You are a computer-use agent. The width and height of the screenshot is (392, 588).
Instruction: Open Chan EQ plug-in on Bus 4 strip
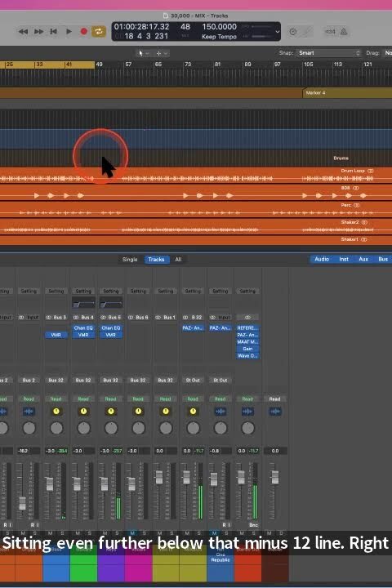(x=83, y=328)
